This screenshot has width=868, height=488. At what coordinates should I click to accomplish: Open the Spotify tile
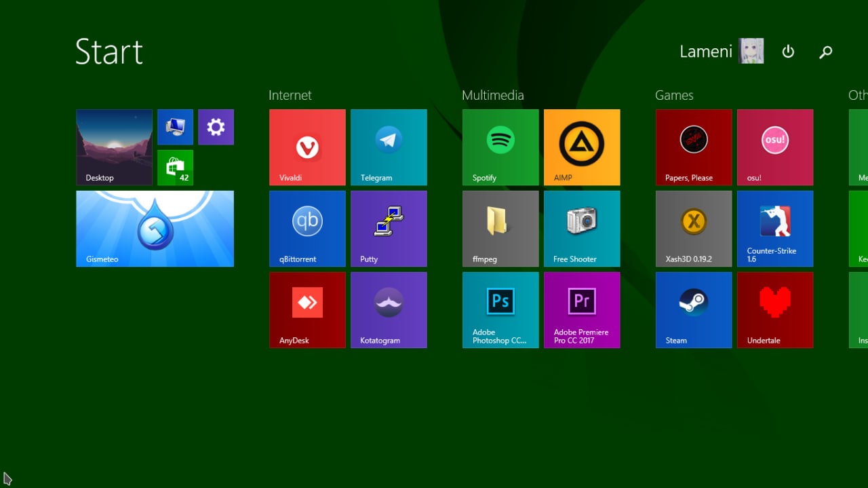pos(500,147)
